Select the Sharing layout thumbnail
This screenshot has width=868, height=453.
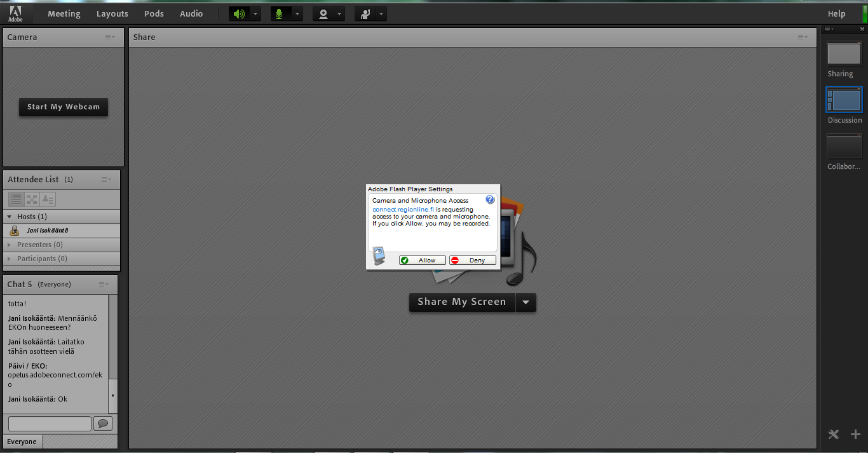844,53
